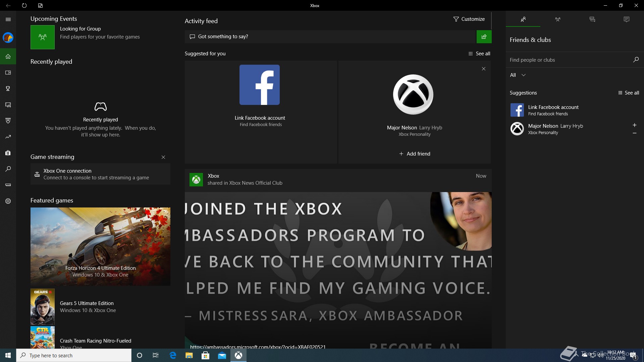Go to Home in the sidebar
Image resolution: width=644 pixels, height=362 pixels.
click(8, 56)
